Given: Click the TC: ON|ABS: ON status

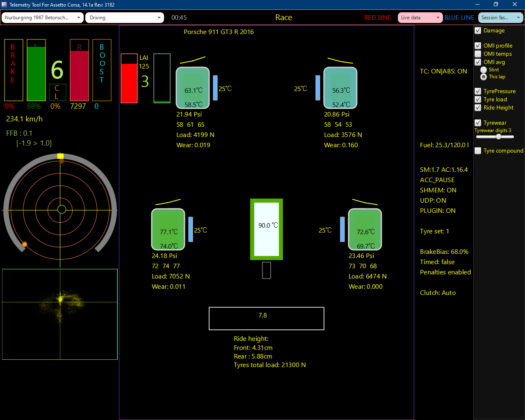Looking at the screenshot, I should (x=443, y=71).
